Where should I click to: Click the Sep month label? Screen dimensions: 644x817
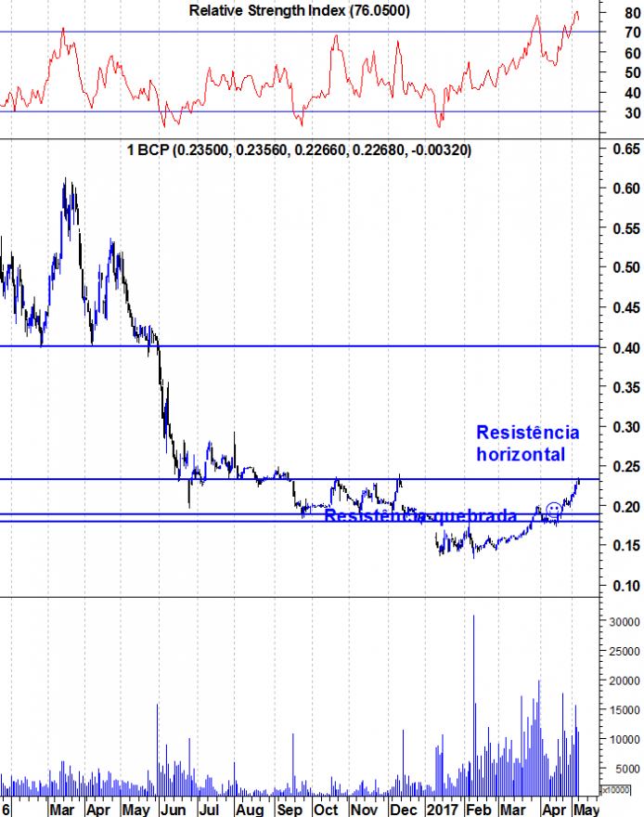(290, 810)
